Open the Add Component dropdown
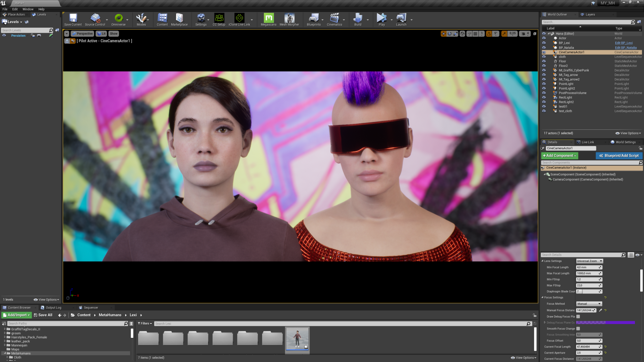644x362 pixels. (560, 156)
